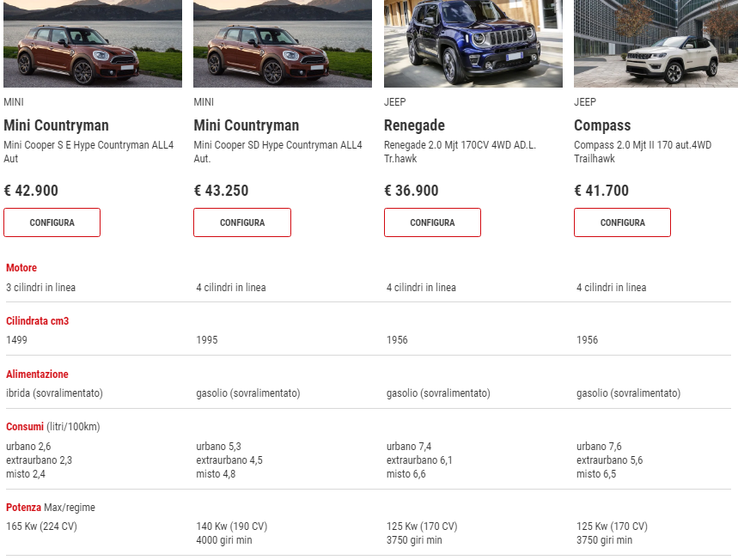Click the Motore section heading
This screenshot has height=560, width=738.
point(21,268)
